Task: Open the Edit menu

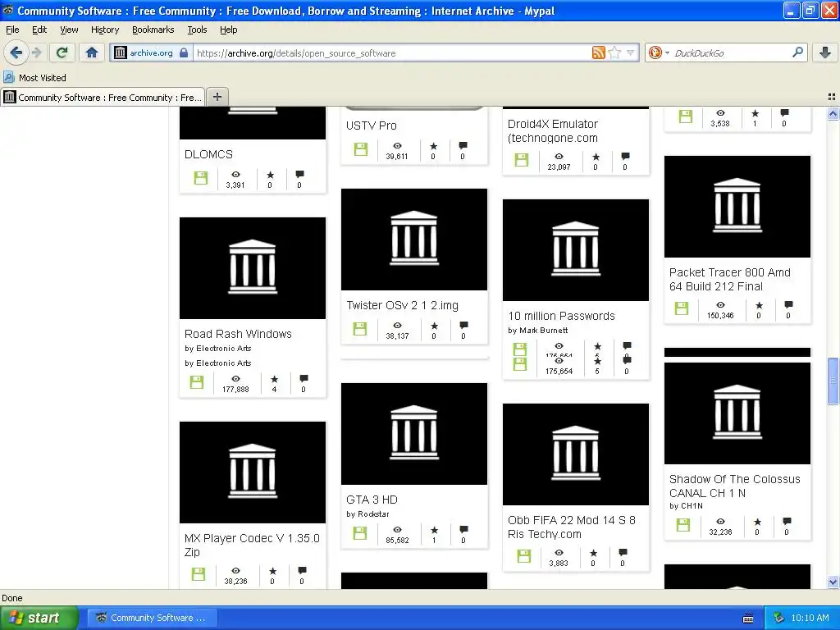Action: click(39, 30)
